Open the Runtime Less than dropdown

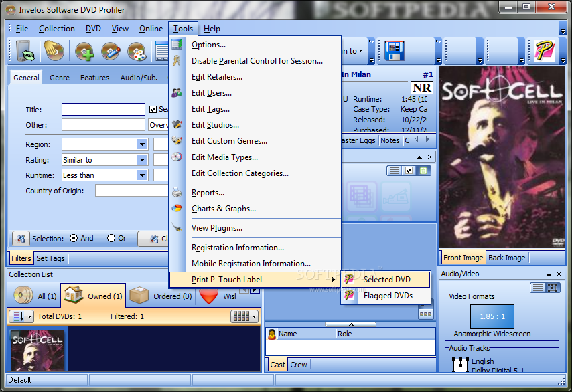pyautogui.click(x=142, y=175)
